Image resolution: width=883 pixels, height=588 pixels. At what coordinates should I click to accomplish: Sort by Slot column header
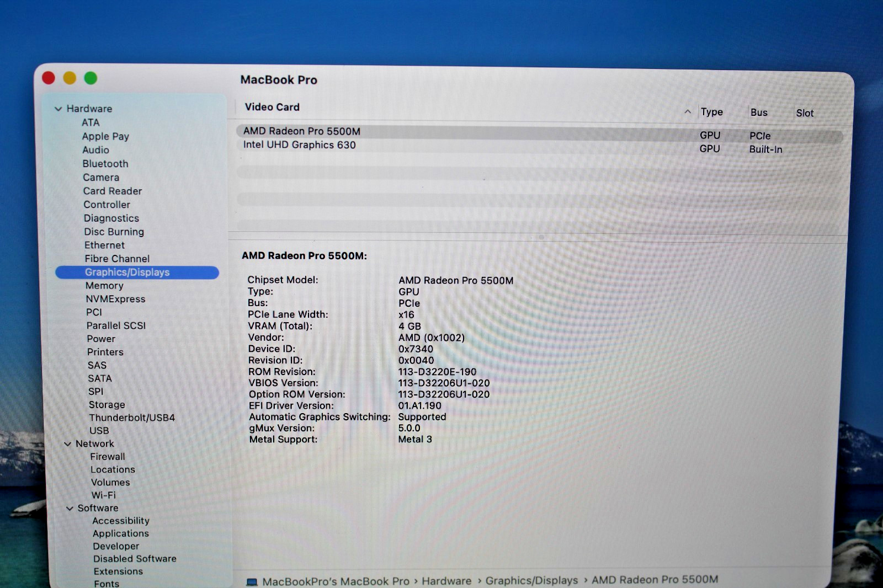805,113
